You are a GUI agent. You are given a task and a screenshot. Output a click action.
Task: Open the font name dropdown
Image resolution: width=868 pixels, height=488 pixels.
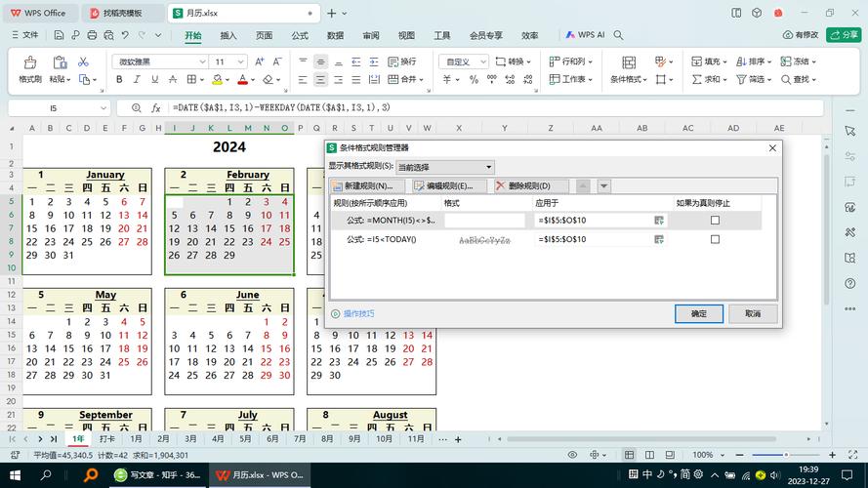203,61
